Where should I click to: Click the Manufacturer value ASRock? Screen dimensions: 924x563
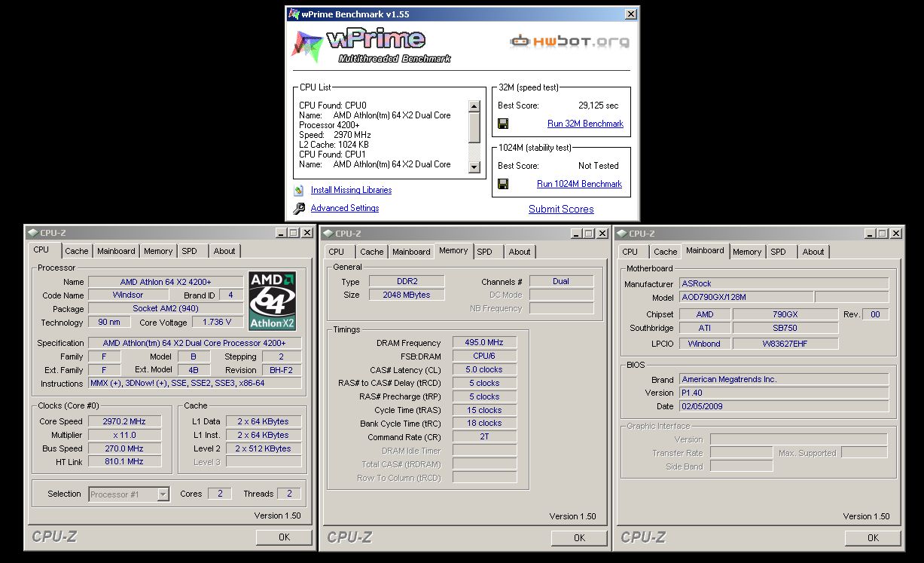pos(783,283)
